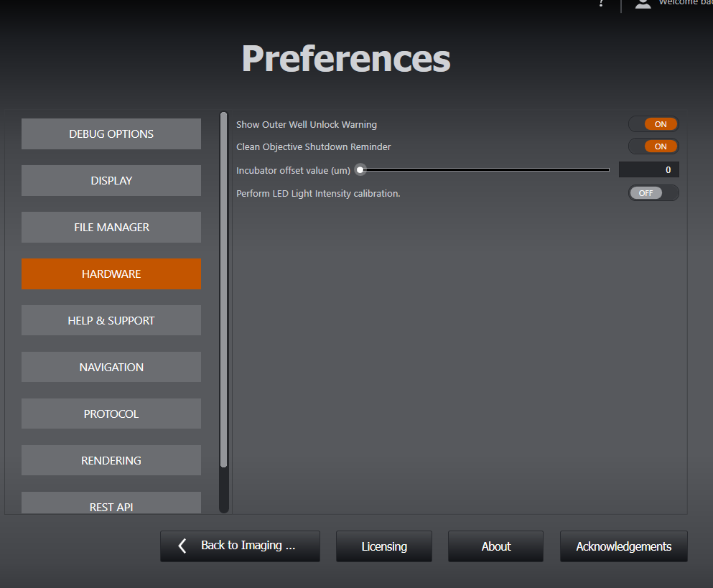
Task: Open File Manager preferences
Action: pyautogui.click(x=111, y=228)
